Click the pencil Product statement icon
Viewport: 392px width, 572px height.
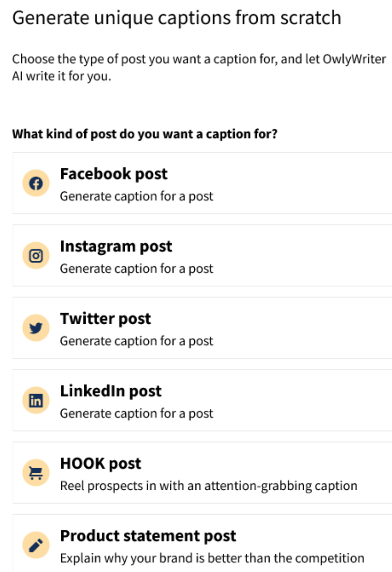pos(36,545)
